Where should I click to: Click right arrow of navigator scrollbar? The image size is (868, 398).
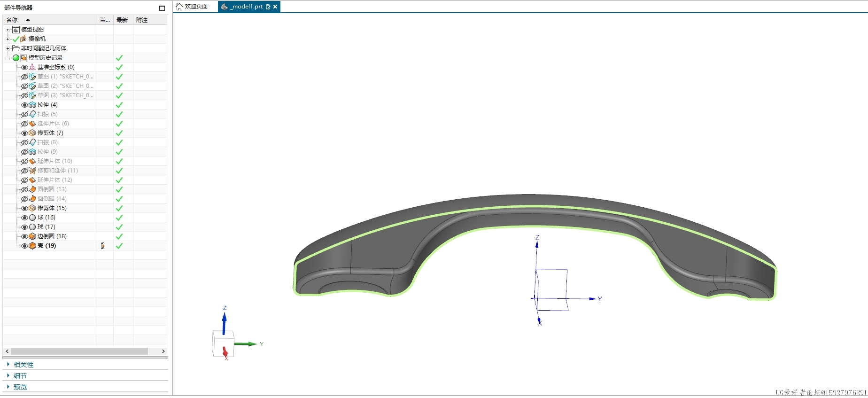(163, 351)
